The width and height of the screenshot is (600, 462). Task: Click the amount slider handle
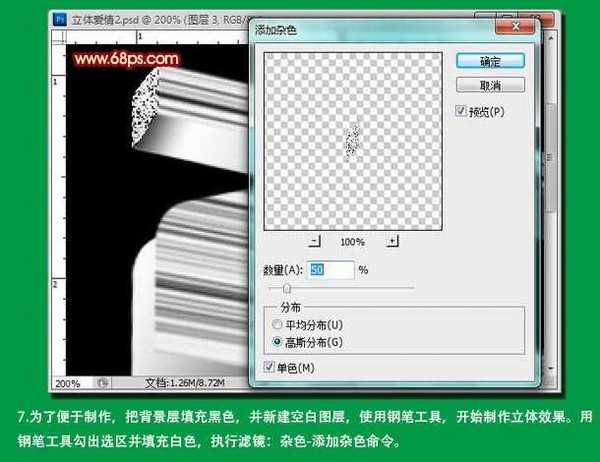pos(287,288)
